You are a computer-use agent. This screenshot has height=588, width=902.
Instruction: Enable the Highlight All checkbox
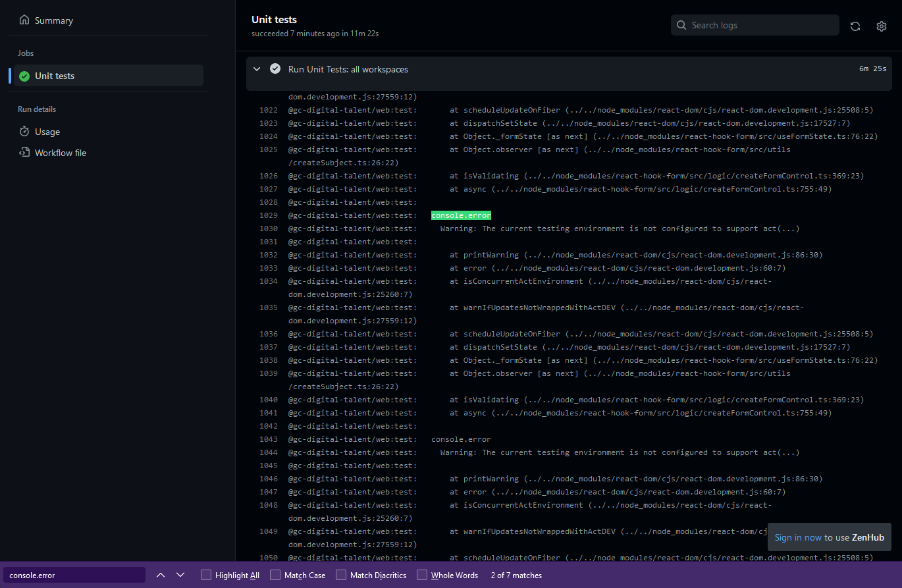[206, 575]
